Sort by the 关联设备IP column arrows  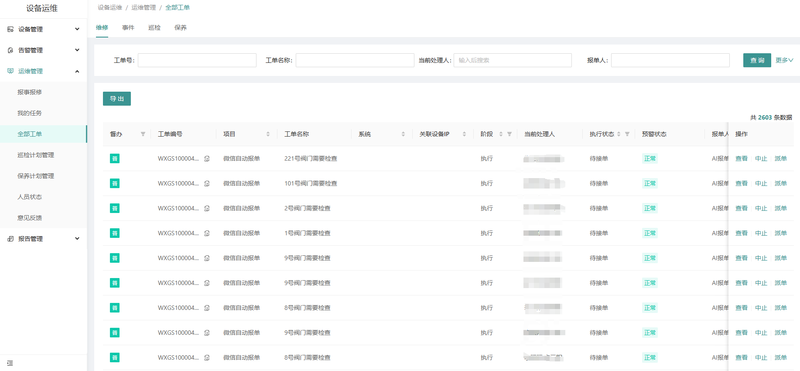pyautogui.click(x=464, y=134)
